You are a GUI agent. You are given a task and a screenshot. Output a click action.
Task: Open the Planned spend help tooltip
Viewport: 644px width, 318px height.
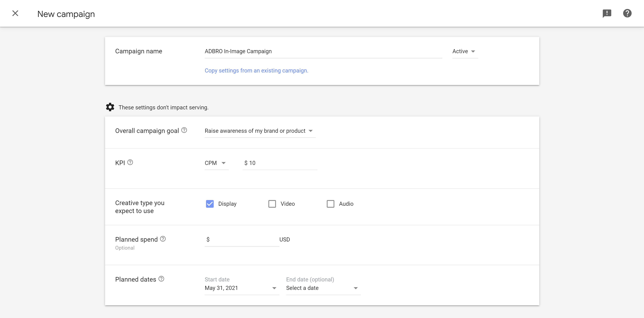[x=163, y=239]
